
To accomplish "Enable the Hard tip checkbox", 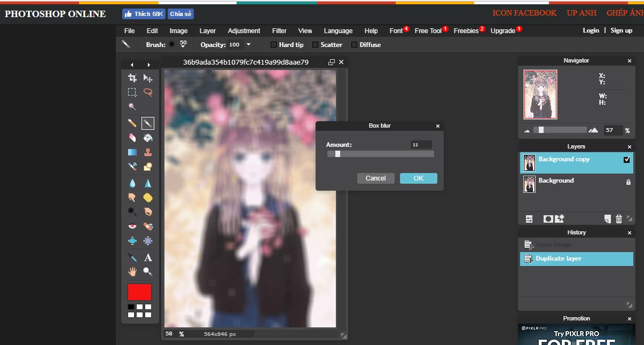I will point(274,45).
